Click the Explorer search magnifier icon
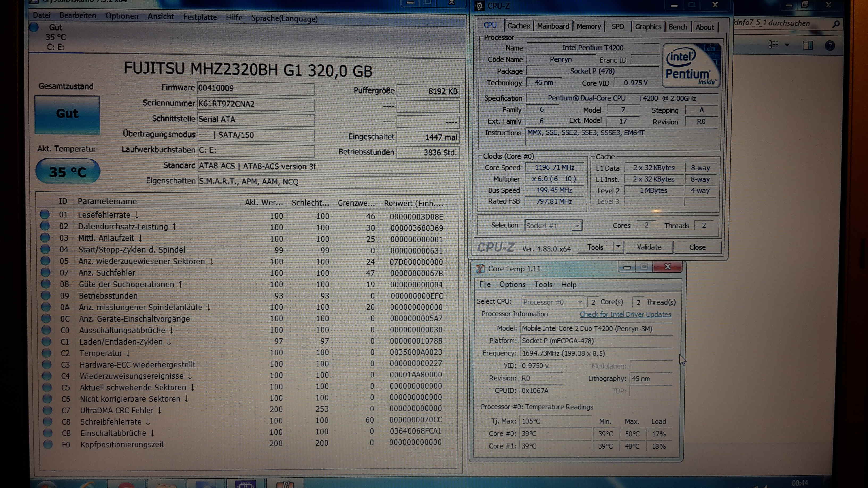This screenshot has height=488, width=868. pyautogui.click(x=836, y=24)
